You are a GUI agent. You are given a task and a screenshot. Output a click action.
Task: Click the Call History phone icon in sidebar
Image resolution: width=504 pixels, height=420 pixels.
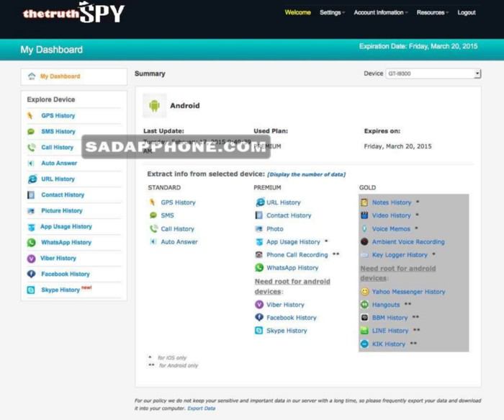(x=31, y=147)
